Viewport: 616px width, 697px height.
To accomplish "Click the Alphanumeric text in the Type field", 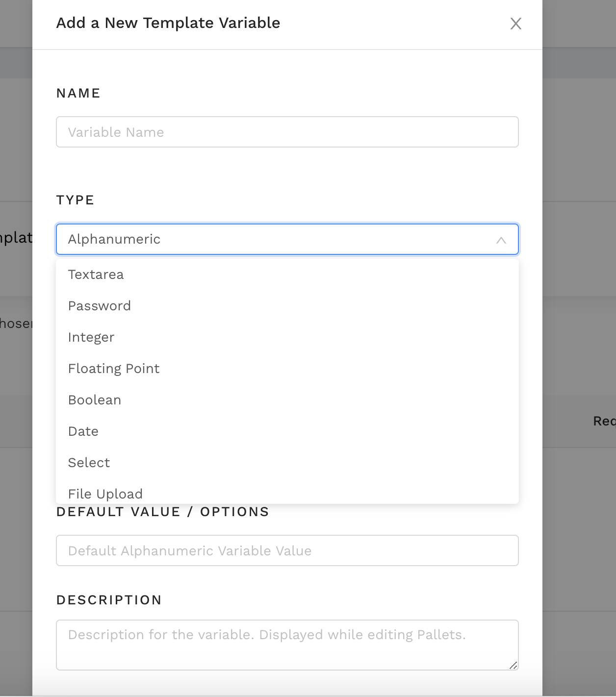I will tap(114, 239).
